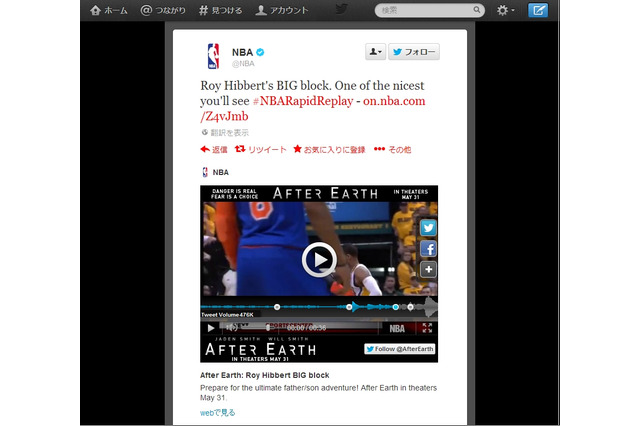Viewport: 640px width, 426px height.
Task: Retweet the tweet (リツイート)
Action: tap(260, 150)
